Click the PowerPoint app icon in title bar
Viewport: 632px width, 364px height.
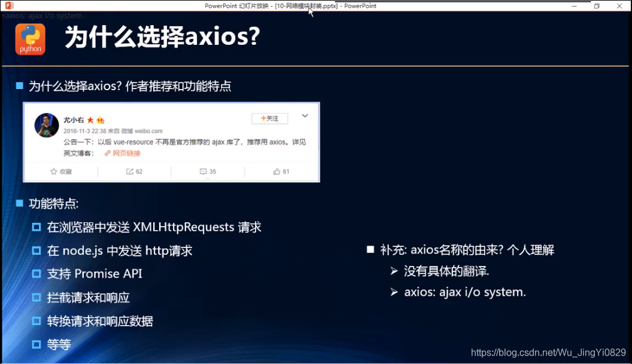9,5
